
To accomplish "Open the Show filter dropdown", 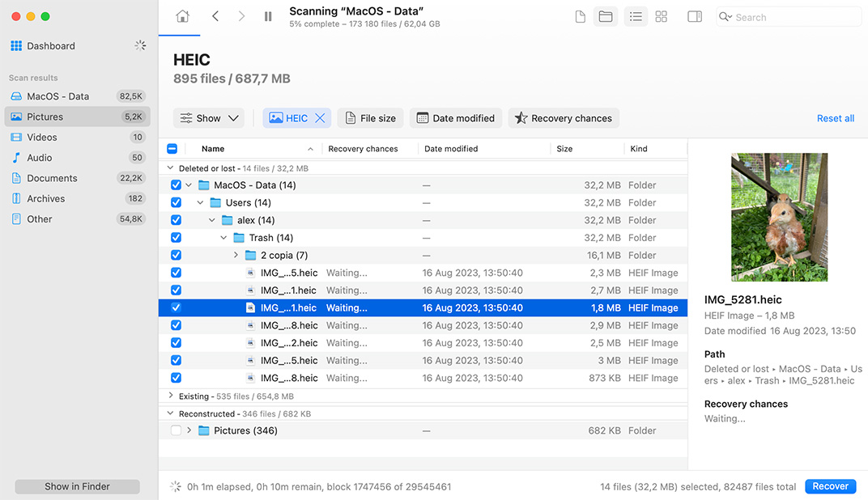I will [x=209, y=117].
